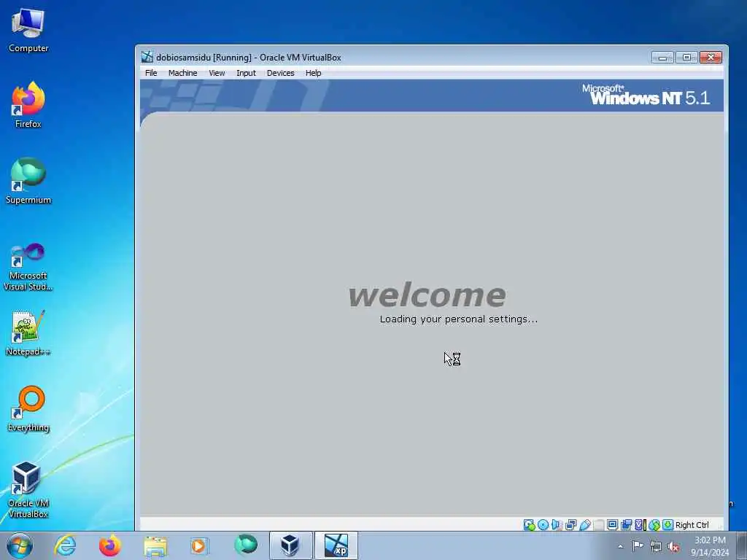Switch to VirtualBox Manager taskbar button

(x=290, y=545)
